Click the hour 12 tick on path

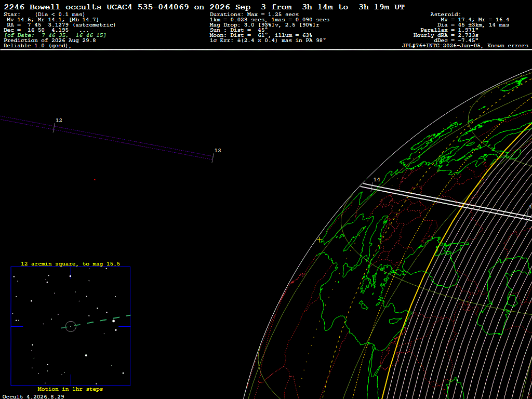tap(54, 128)
